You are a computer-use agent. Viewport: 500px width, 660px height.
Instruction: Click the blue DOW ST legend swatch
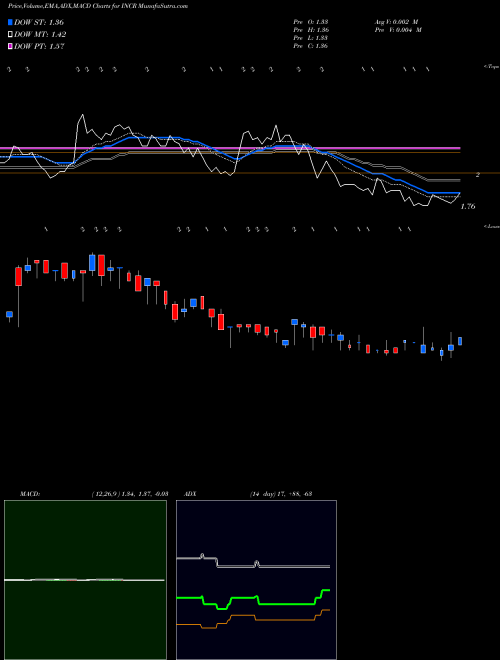point(10,22)
